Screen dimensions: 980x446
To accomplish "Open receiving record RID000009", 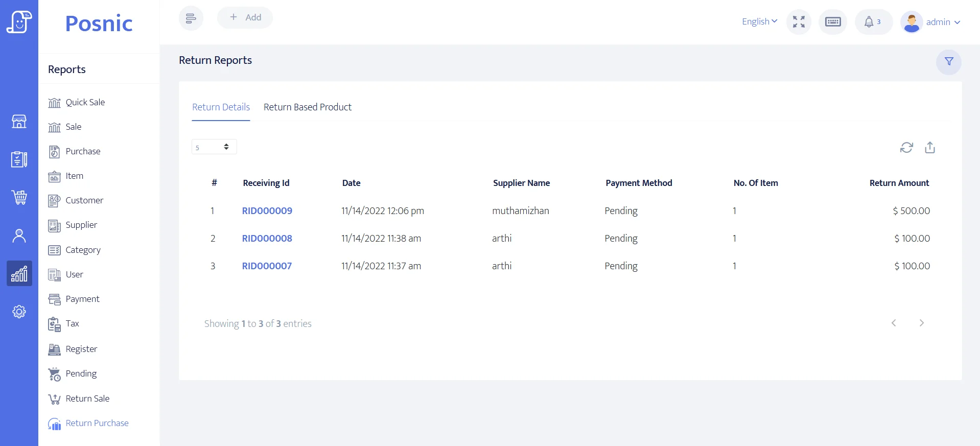I will 267,211.
